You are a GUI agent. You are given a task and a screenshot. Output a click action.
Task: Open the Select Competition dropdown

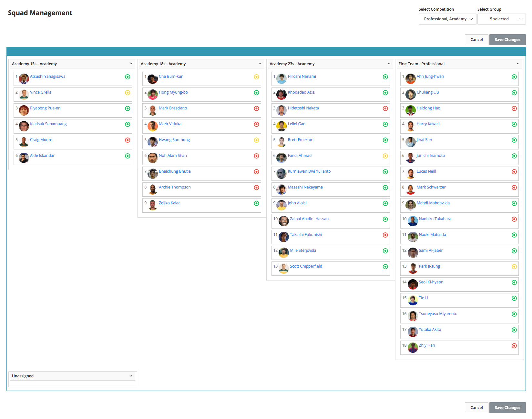click(x=447, y=19)
